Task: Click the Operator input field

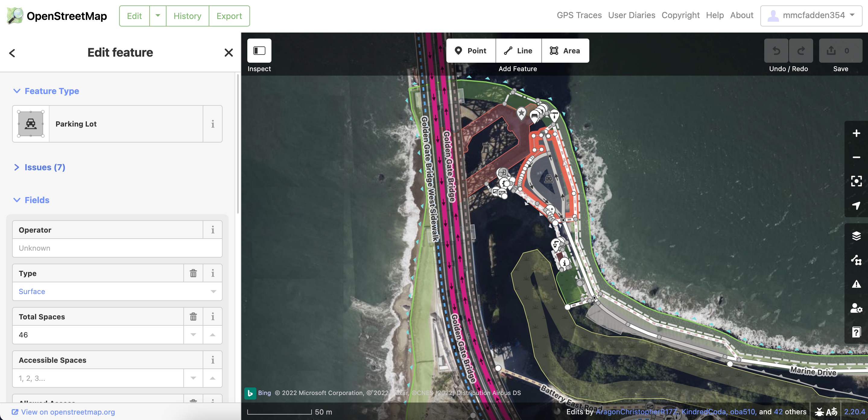Action: 117,248
